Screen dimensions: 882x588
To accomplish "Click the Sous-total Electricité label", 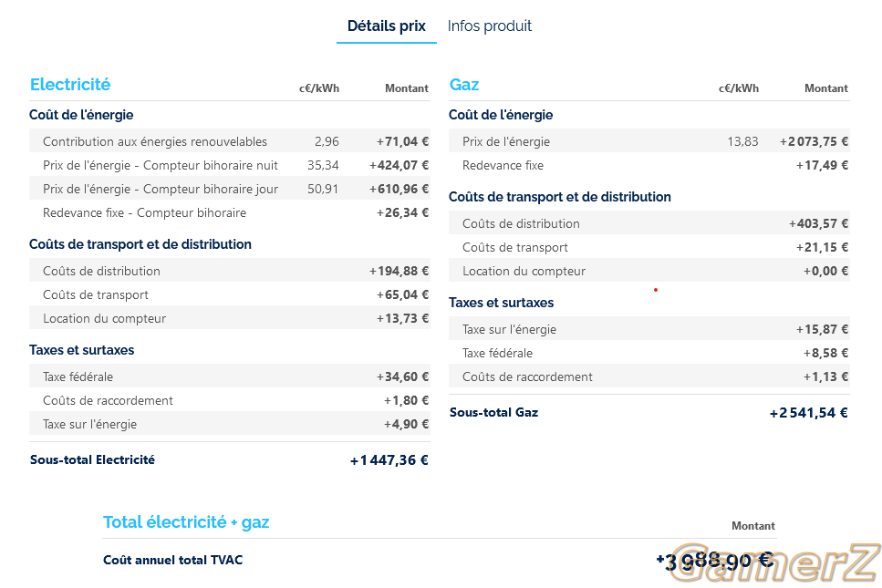I will (x=92, y=459).
